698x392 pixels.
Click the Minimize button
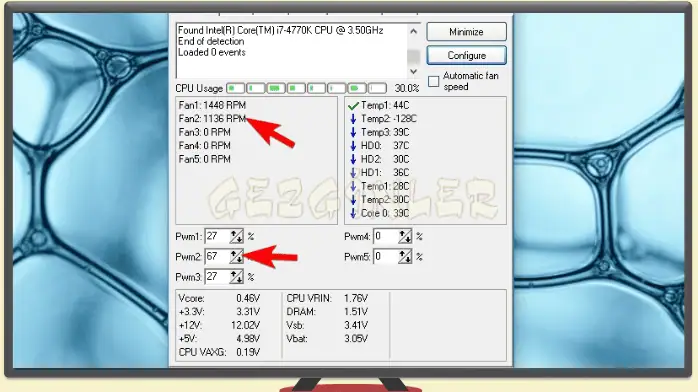(x=466, y=32)
